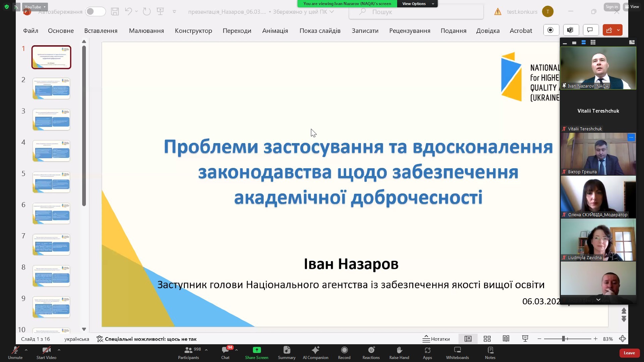The image size is (644, 362).
Task: Select slide 5 thumbnail in slide panel
Action: click(x=51, y=182)
